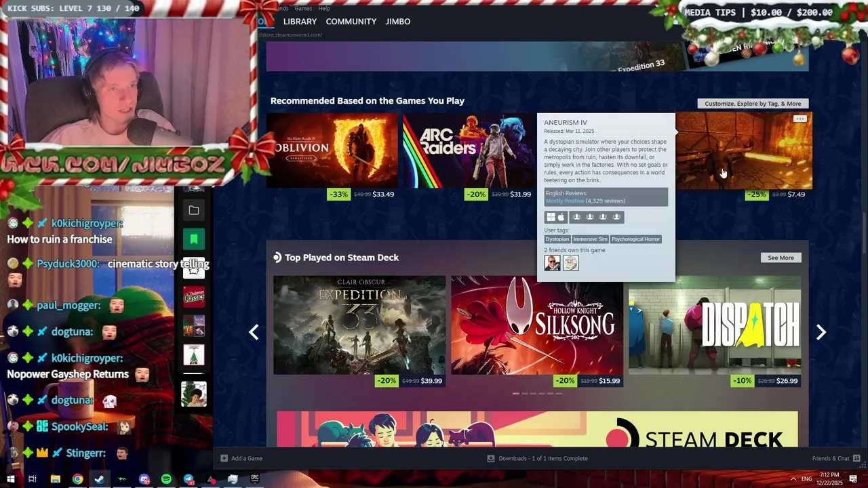Open Christmas Classics playlist thumbnail
Screen dimensions: 868x488
194,297
